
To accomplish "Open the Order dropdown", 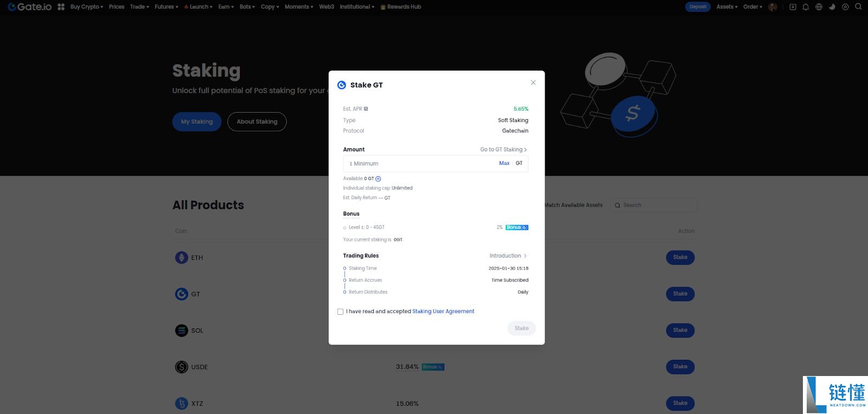I will 753,7.
